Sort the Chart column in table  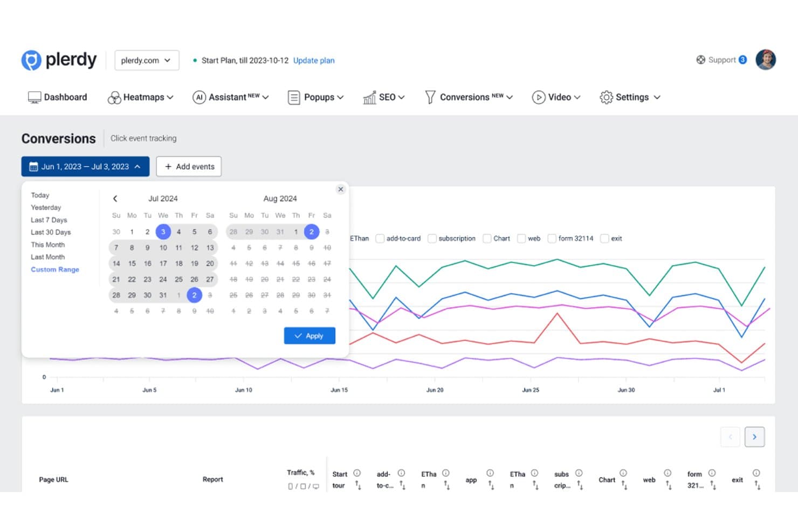(624, 485)
